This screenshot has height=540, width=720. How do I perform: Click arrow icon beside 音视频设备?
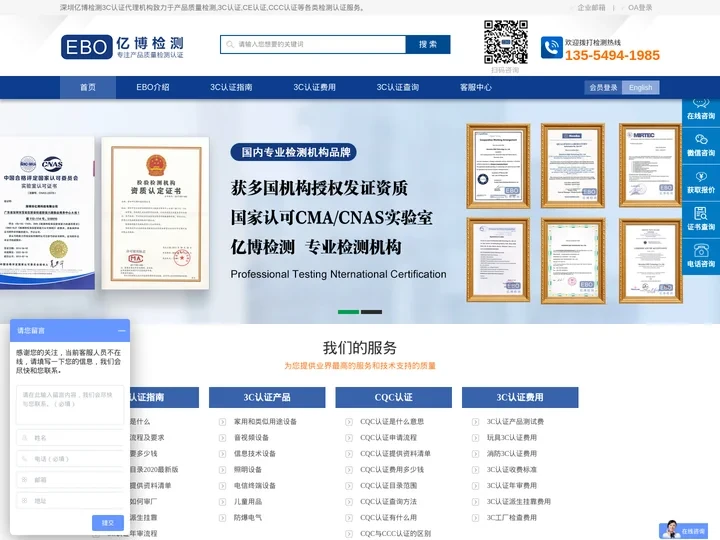[223, 438]
